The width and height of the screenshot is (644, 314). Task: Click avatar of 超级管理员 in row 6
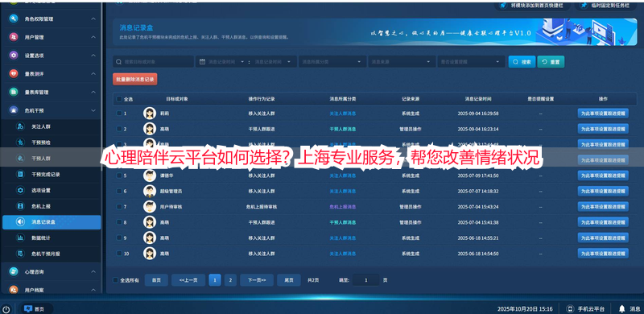[150, 191]
